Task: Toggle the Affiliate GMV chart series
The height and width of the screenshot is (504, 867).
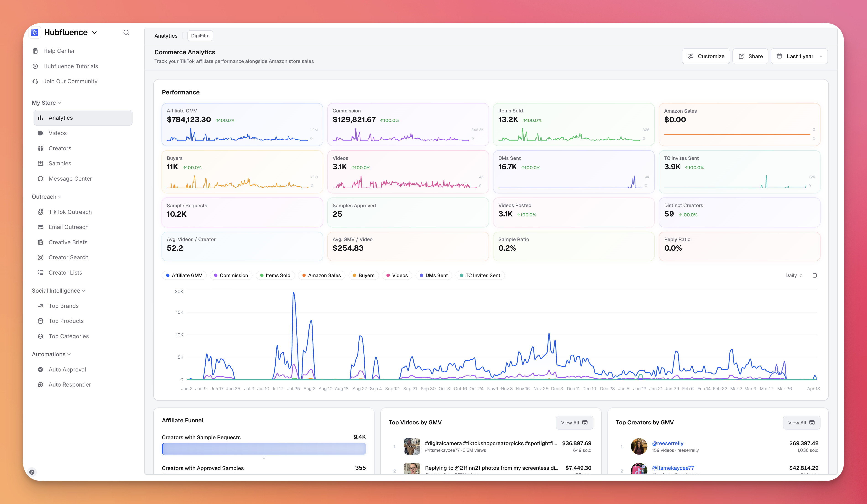Action: (184, 275)
